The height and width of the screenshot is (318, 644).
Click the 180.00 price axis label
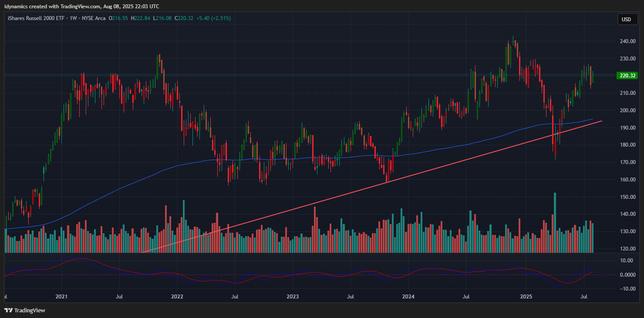[627, 145]
